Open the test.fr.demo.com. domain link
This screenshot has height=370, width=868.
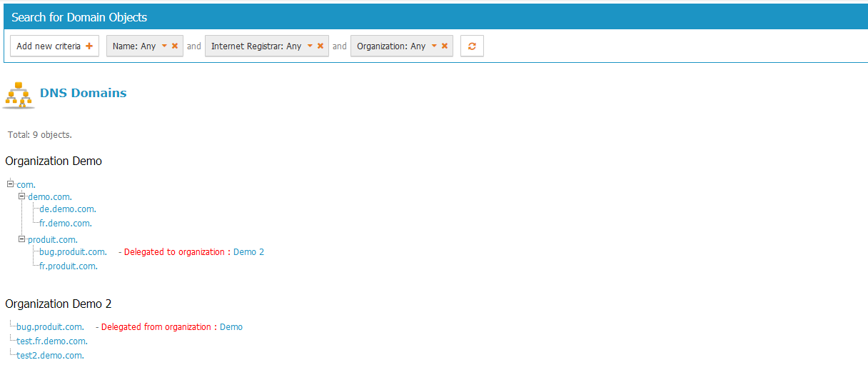point(52,341)
